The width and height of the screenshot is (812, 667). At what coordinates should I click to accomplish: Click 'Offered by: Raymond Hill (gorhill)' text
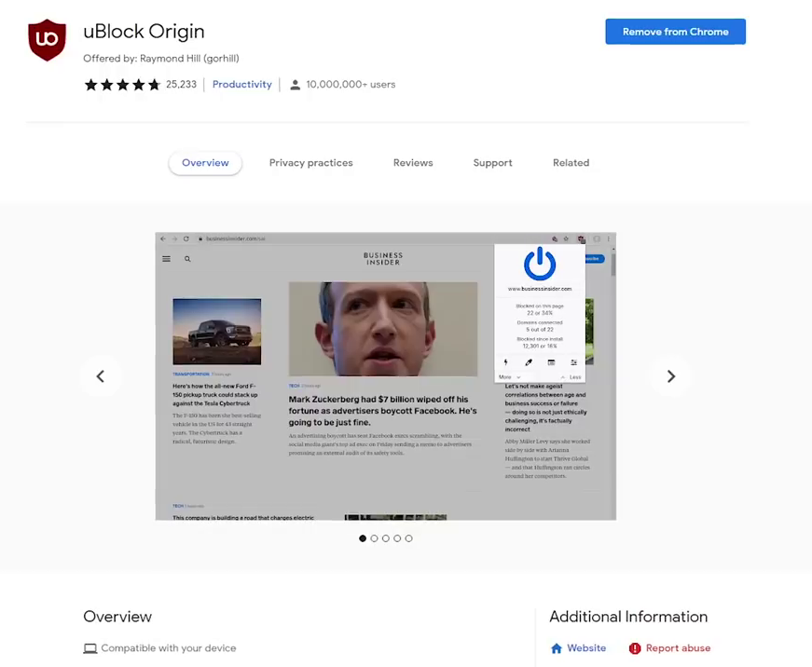pyautogui.click(x=161, y=59)
